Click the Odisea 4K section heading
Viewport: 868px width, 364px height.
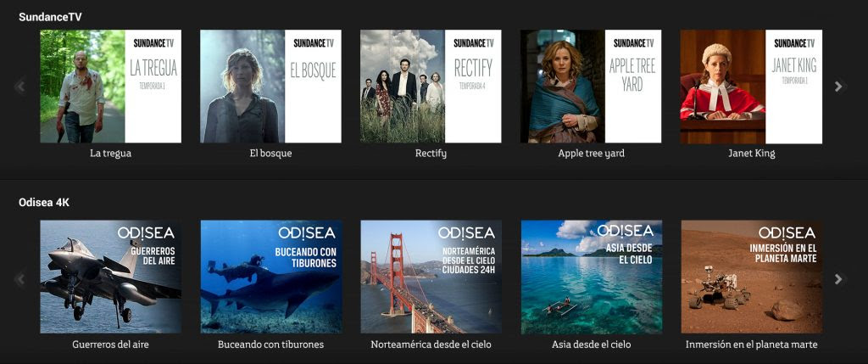point(44,203)
